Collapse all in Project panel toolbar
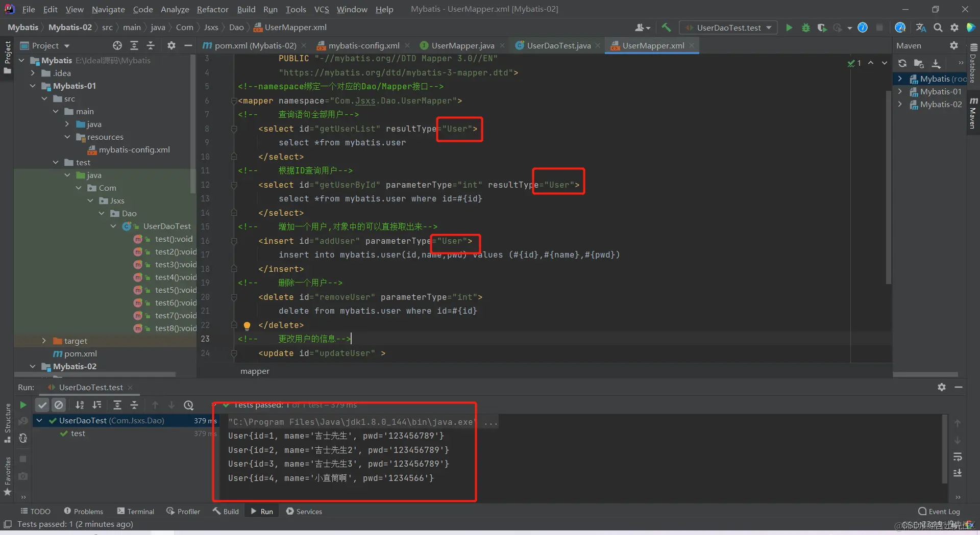980x535 pixels. pyautogui.click(x=151, y=45)
